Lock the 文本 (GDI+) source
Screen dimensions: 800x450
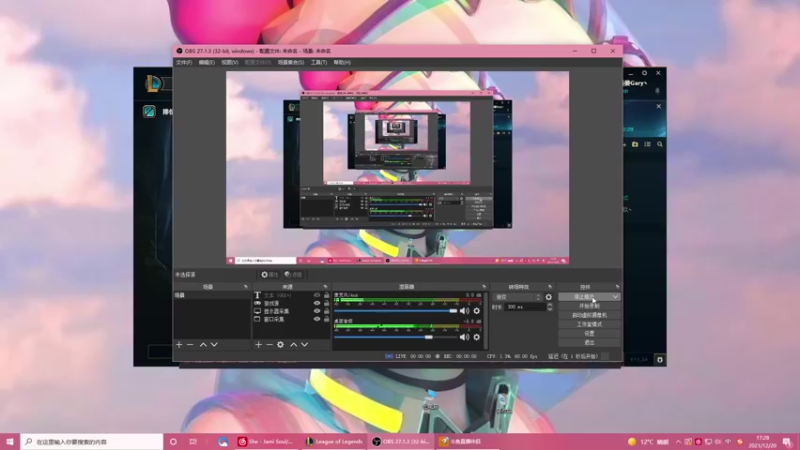click(327, 295)
